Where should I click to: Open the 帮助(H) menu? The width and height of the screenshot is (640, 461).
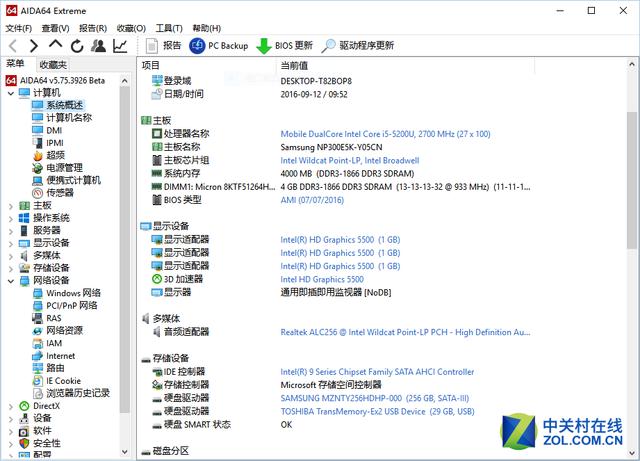pos(207,28)
